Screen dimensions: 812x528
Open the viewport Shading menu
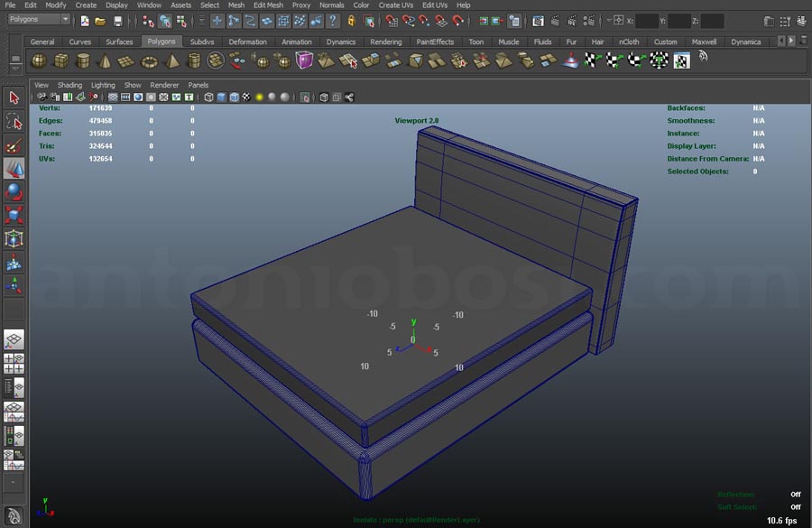[x=69, y=85]
